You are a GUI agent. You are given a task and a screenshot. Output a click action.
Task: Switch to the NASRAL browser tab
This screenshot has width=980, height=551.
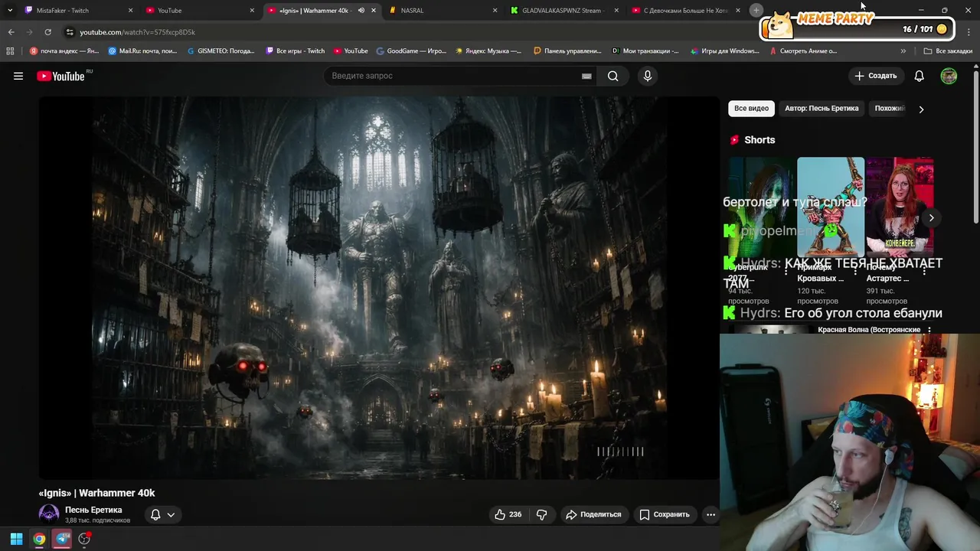[x=443, y=10]
